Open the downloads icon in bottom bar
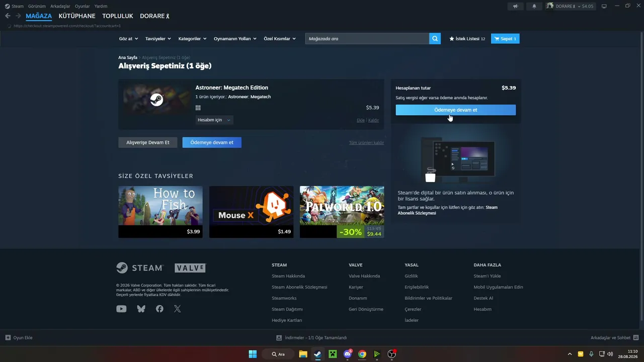 pyautogui.click(x=279, y=338)
